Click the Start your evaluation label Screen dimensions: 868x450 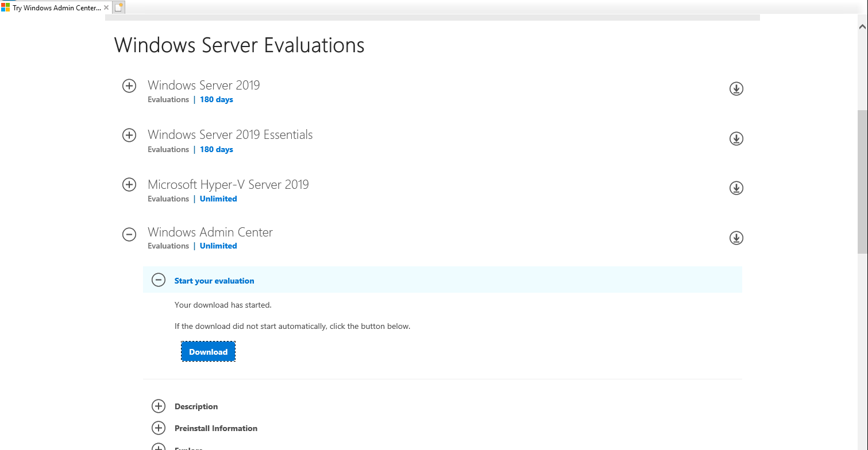(214, 281)
